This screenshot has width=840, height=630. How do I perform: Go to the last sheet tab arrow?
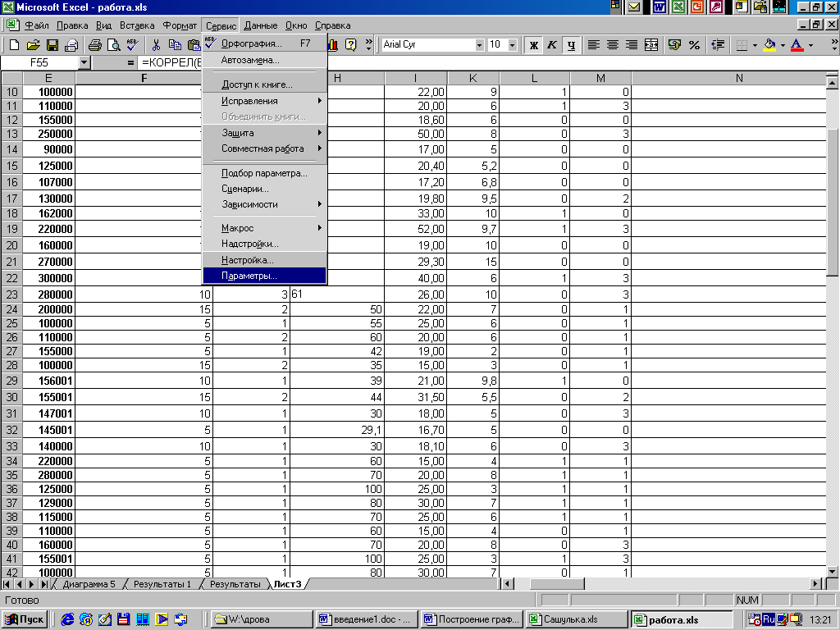point(44,584)
